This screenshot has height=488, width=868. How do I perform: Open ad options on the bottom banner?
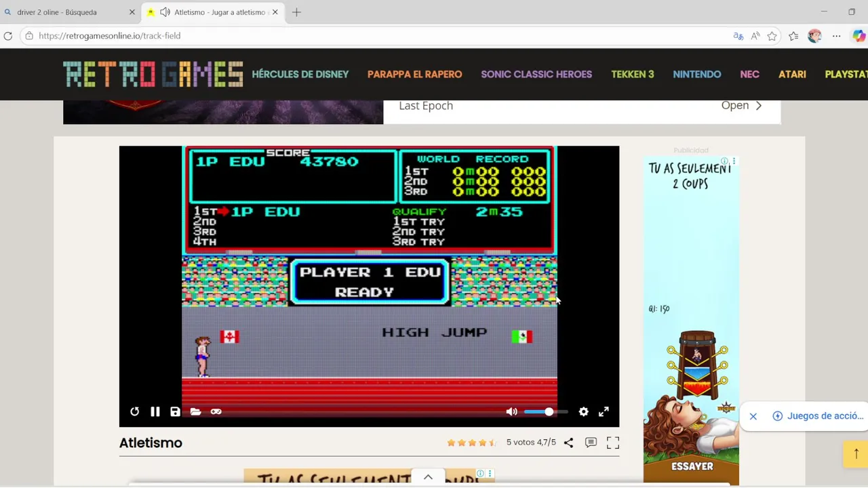pos(490,474)
